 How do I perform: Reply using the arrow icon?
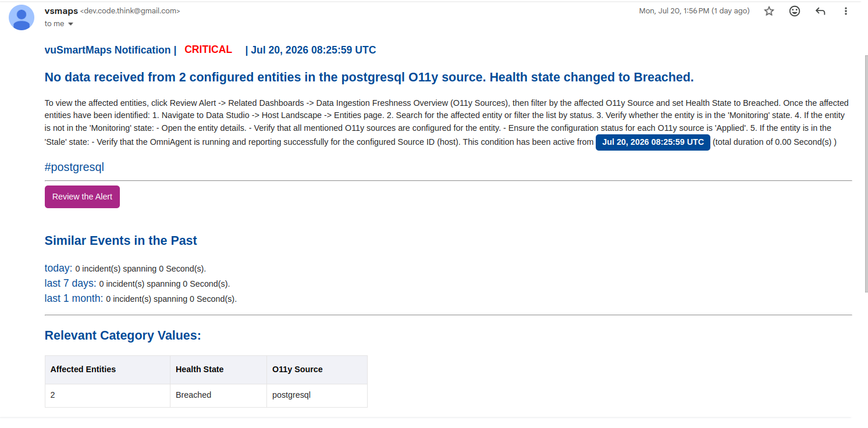(x=820, y=11)
